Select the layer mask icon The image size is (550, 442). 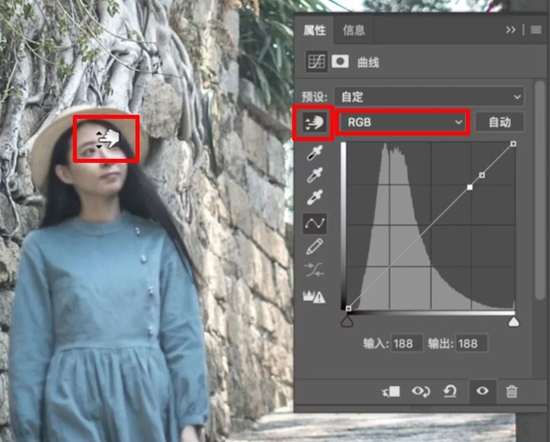click(x=340, y=61)
